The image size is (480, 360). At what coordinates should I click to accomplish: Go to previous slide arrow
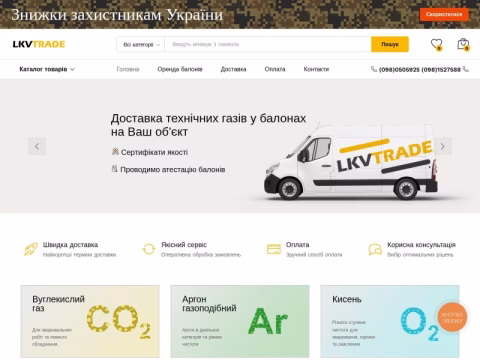coord(37,146)
